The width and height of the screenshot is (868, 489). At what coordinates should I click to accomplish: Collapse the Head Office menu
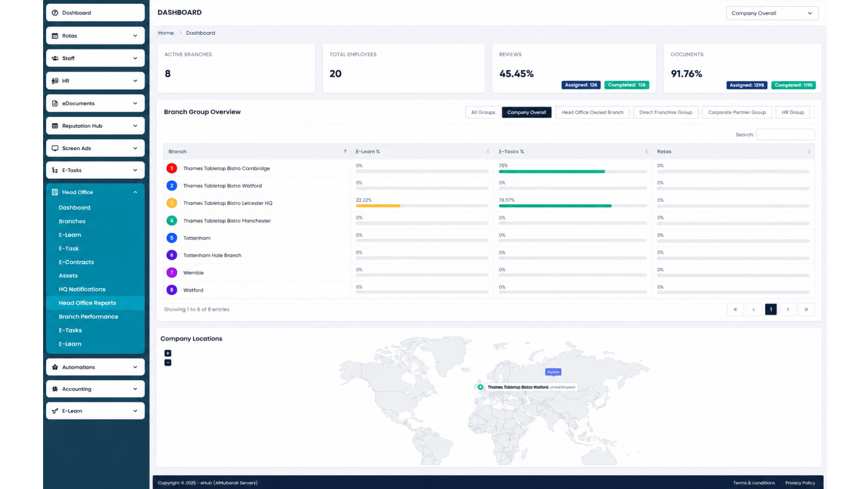pyautogui.click(x=95, y=192)
